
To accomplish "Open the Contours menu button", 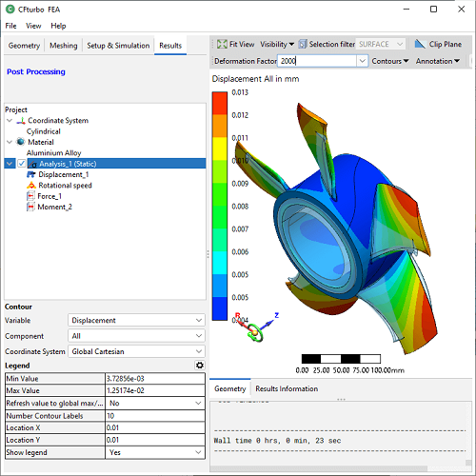I will click(x=390, y=61).
